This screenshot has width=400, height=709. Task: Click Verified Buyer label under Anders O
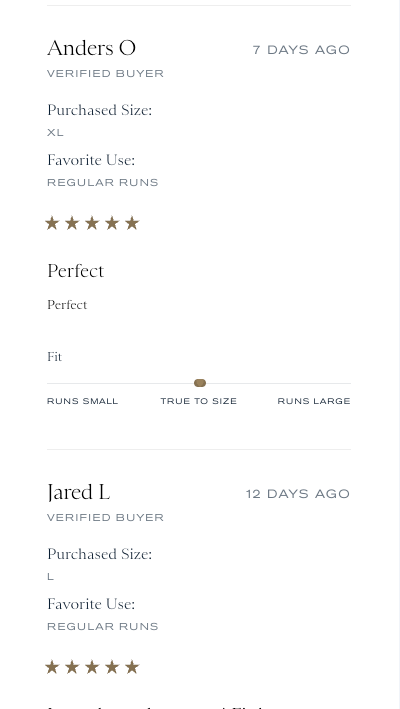105,73
